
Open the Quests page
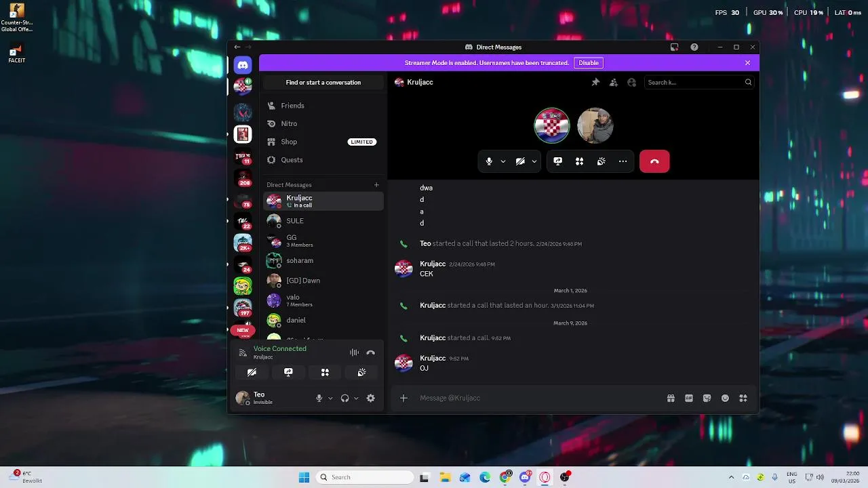pyautogui.click(x=323, y=160)
